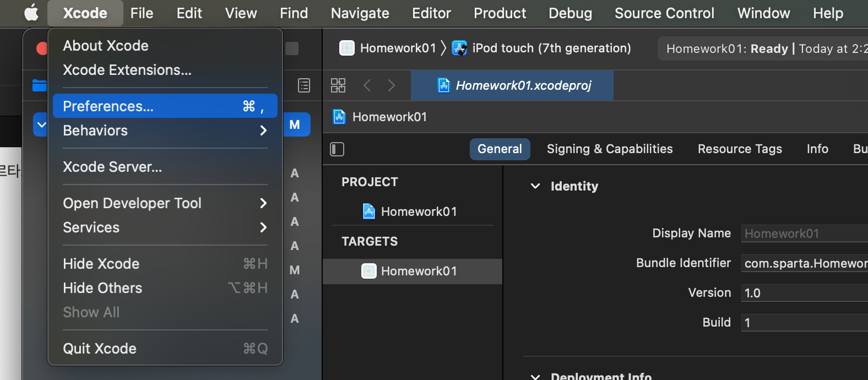Open Preferences… from the Xcode menu

(165, 106)
